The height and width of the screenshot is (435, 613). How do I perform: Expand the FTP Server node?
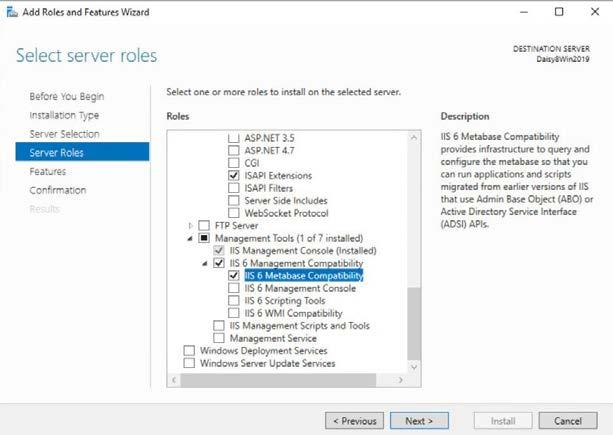tap(190, 226)
